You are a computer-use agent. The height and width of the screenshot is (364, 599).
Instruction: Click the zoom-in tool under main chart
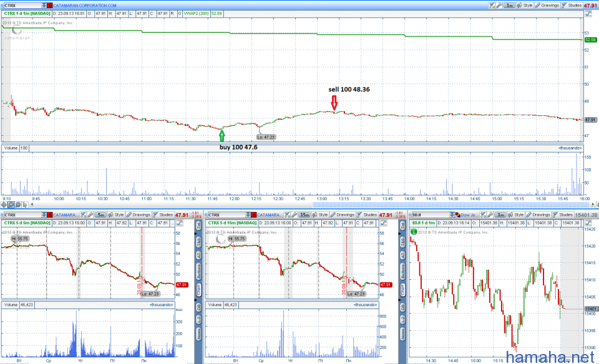11,205
